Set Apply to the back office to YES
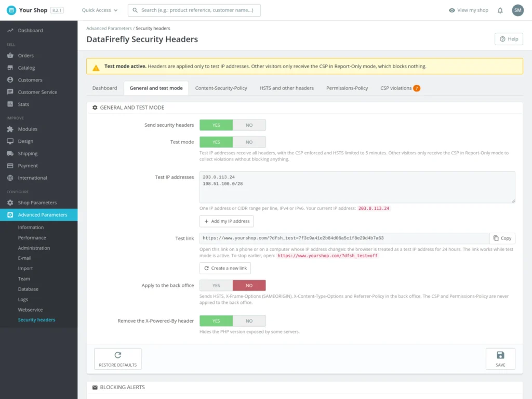Image resolution: width=532 pixels, height=399 pixels. tap(216, 285)
